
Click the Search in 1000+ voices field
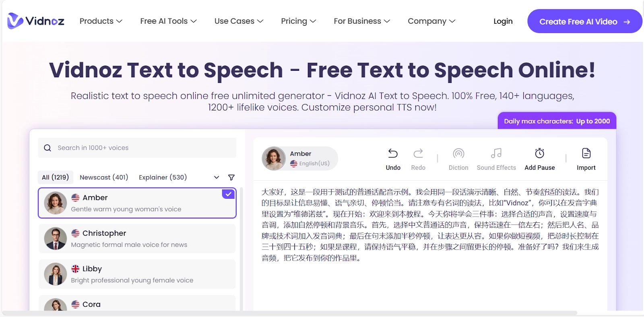point(137,148)
